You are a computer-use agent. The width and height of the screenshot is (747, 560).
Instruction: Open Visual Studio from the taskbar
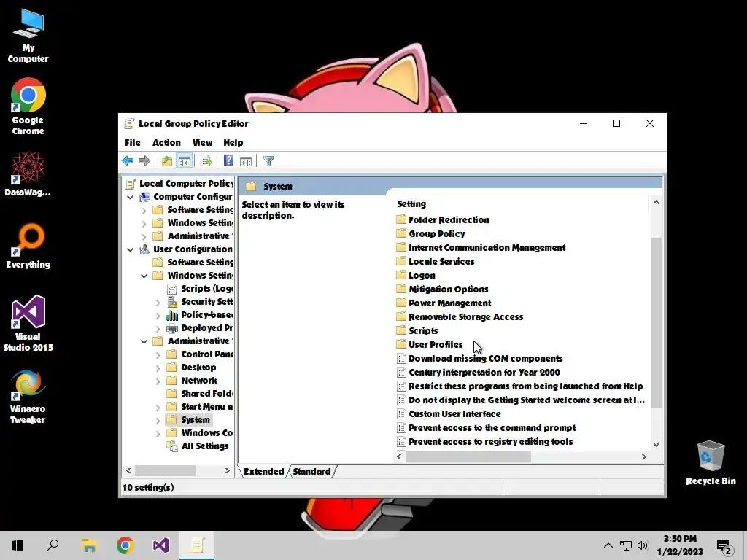pyautogui.click(x=161, y=545)
